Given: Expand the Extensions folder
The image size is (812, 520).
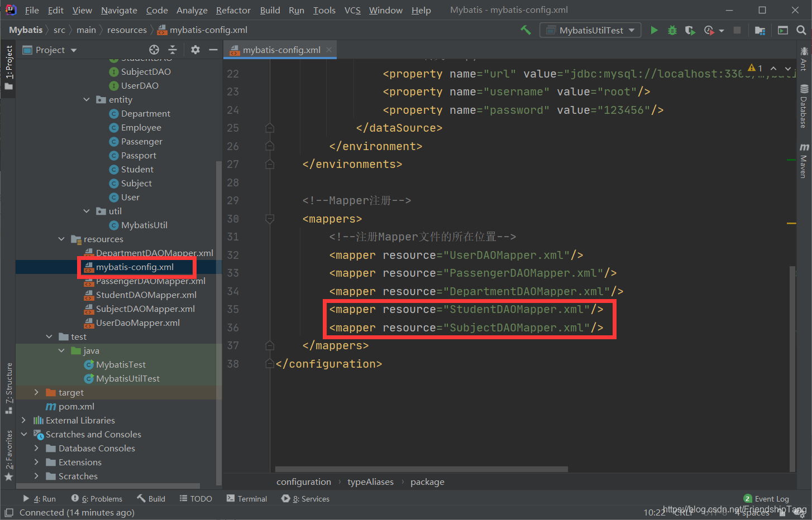Looking at the screenshot, I should (36, 462).
